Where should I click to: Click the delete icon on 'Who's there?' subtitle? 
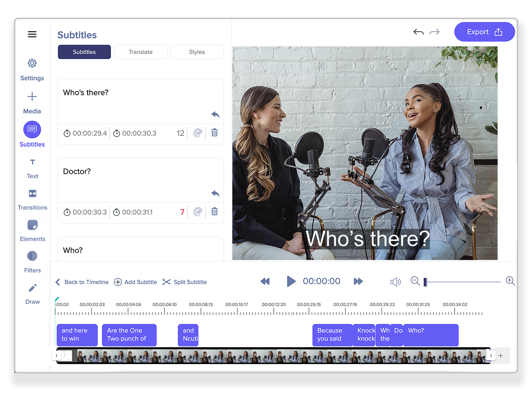tap(215, 133)
